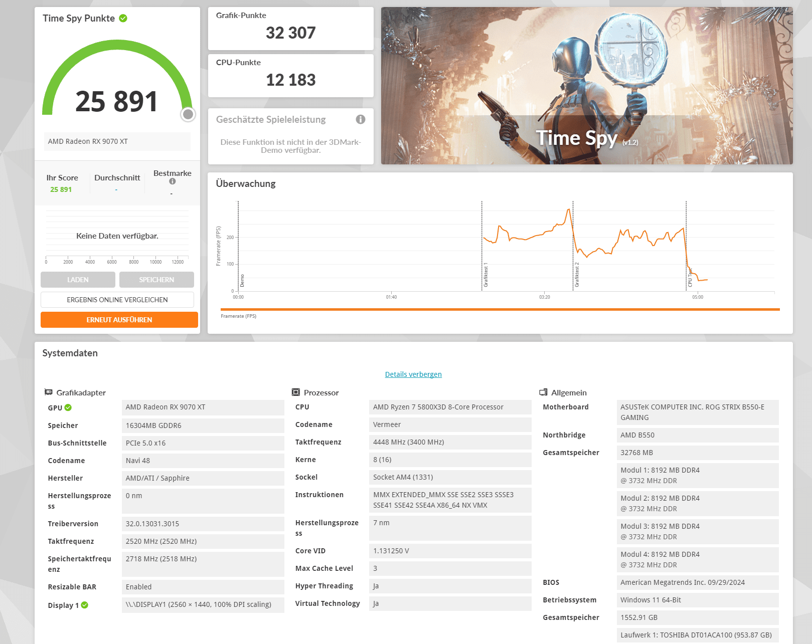Click the Prozessor chip icon
This screenshot has width=812, height=644.
pos(296,392)
